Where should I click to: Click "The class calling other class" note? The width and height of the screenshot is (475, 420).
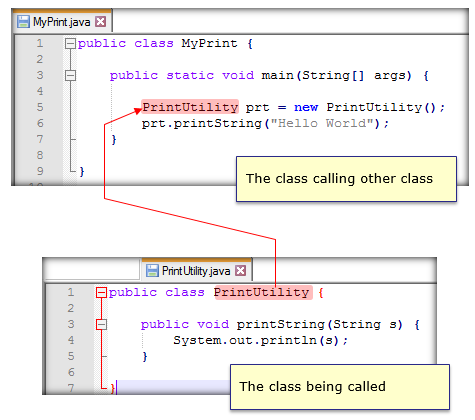(346, 179)
